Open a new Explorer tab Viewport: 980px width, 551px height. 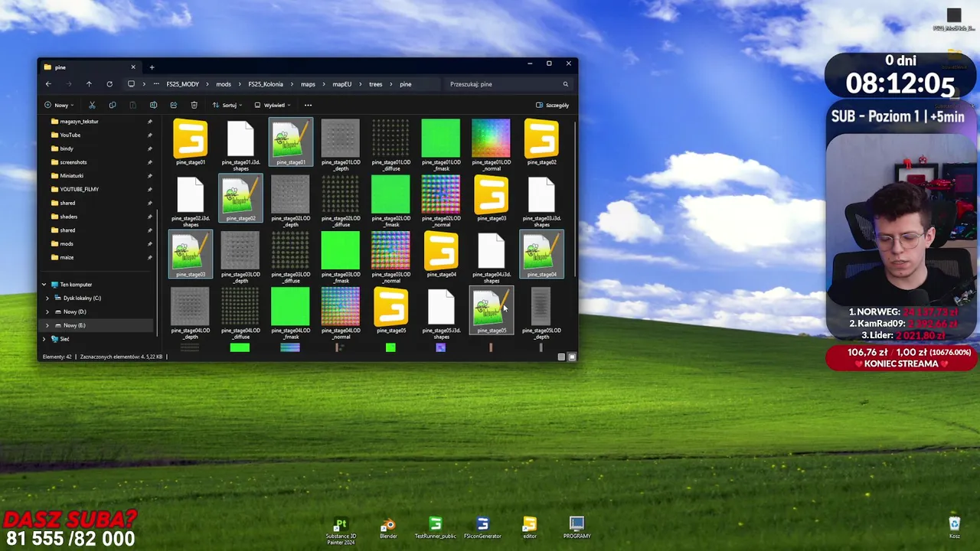coord(152,67)
